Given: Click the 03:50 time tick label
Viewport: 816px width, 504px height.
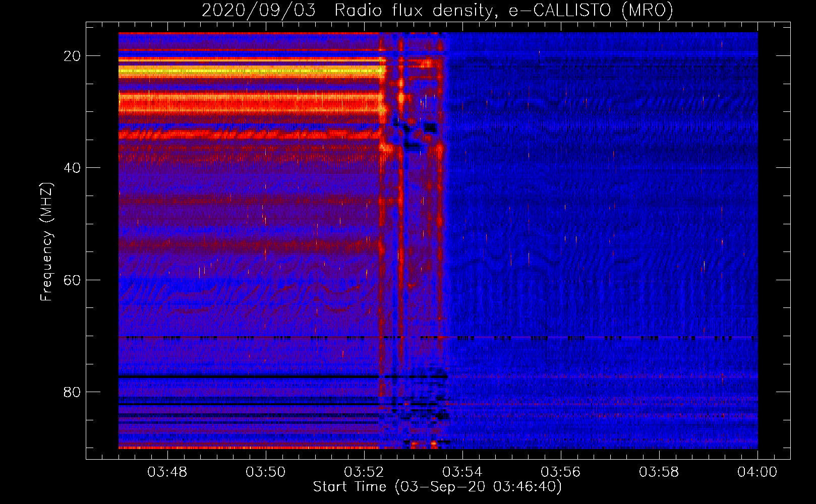Looking at the screenshot, I should point(265,472).
